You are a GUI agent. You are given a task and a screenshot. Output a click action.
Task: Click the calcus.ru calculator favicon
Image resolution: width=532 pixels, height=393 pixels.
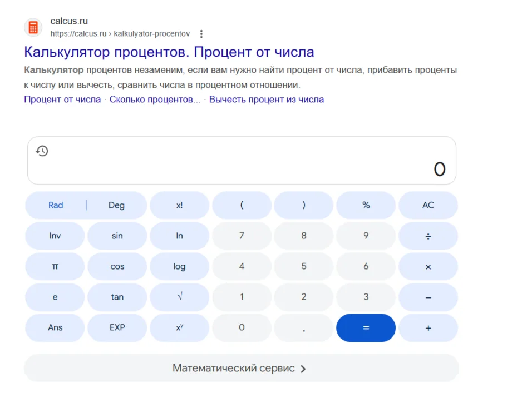[33, 27]
